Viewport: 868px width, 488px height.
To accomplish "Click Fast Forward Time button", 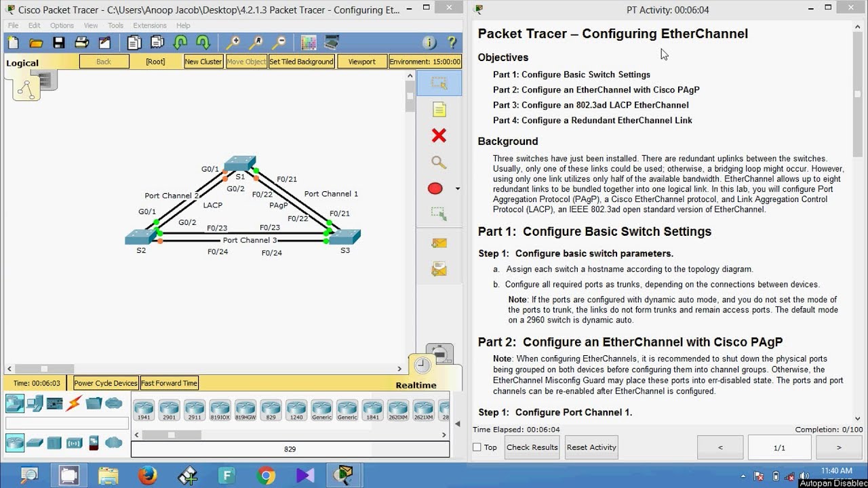I will pyautogui.click(x=170, y=383).
